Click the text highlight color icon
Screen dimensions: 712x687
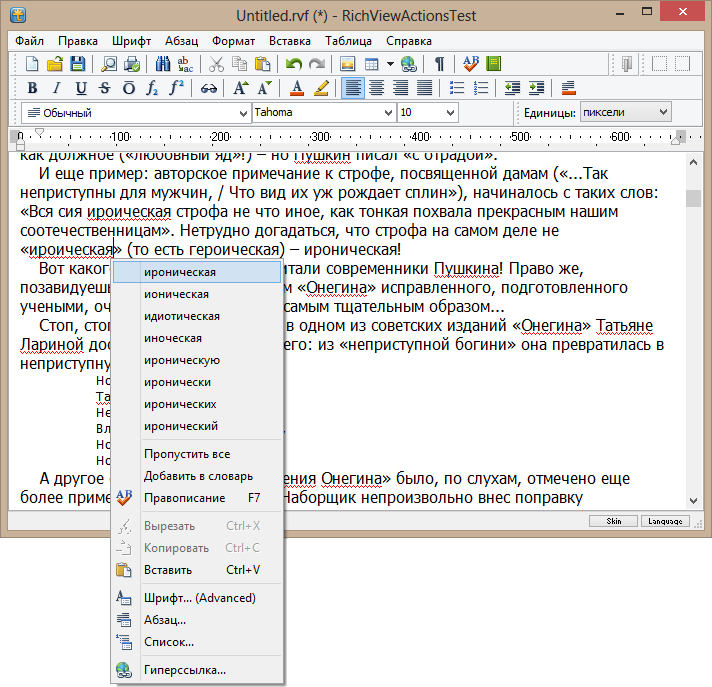[x=321, y=88]
